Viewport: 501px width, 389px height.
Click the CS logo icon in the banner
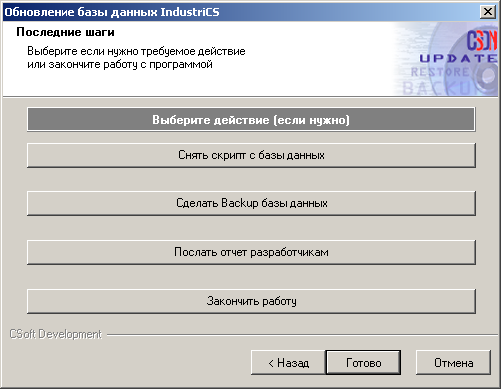pos(482,41)
